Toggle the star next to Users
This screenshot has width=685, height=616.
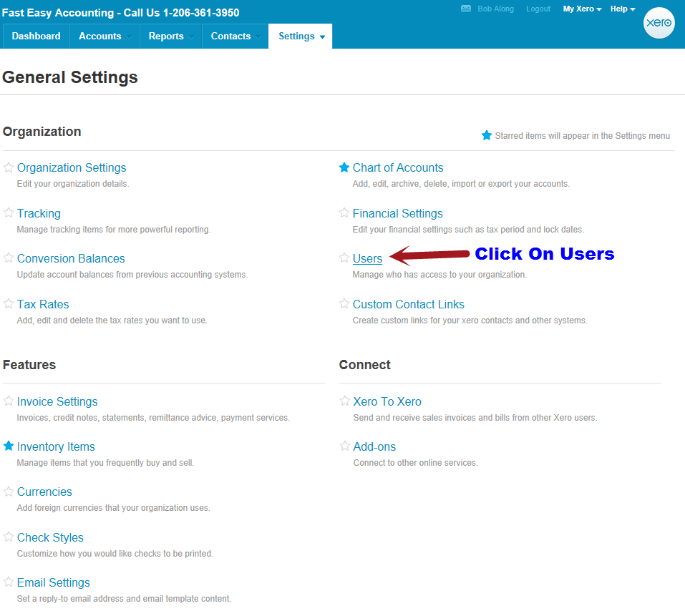point(344,258)
